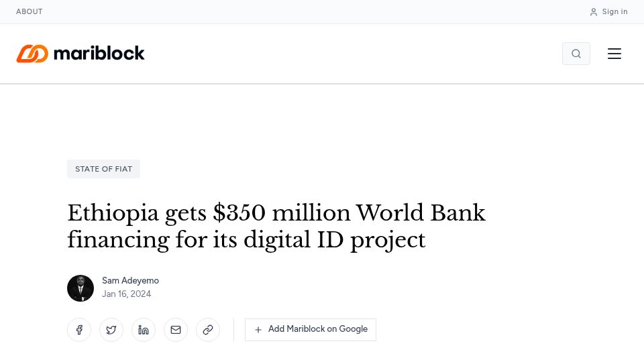Copy the article link icon

(208, 330)
